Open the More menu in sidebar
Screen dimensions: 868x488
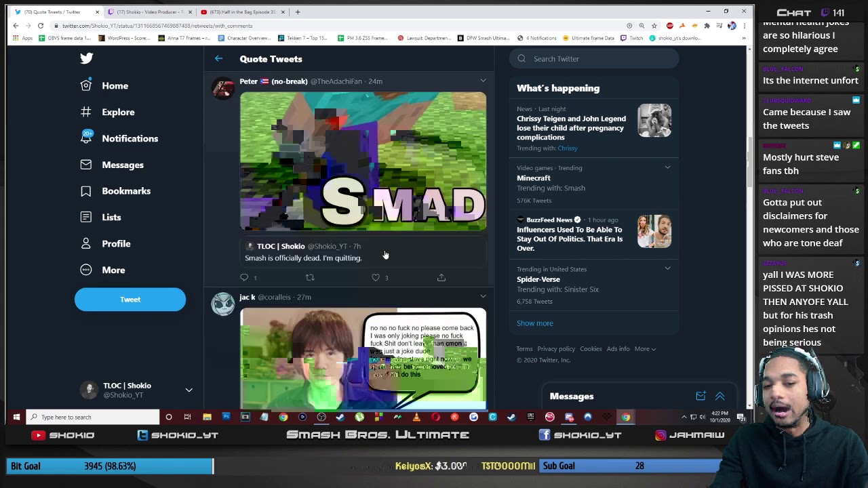coord(102,270)
